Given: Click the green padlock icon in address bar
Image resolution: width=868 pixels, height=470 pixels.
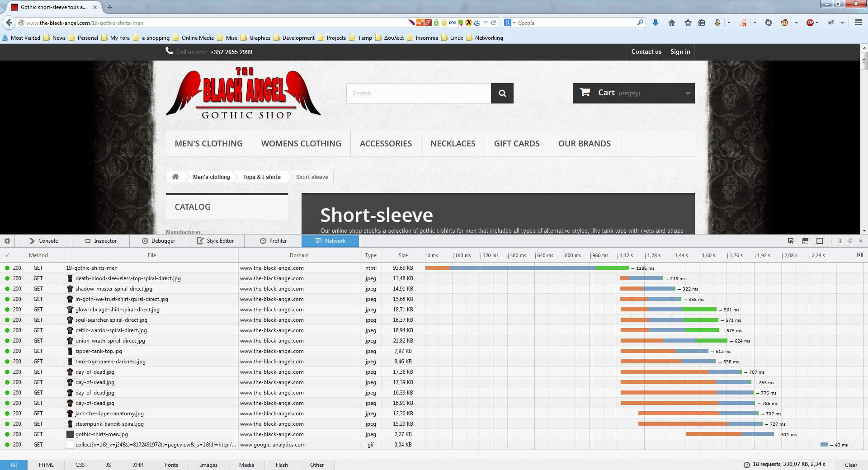Looking at the screenshot, I should pos(436,23).
